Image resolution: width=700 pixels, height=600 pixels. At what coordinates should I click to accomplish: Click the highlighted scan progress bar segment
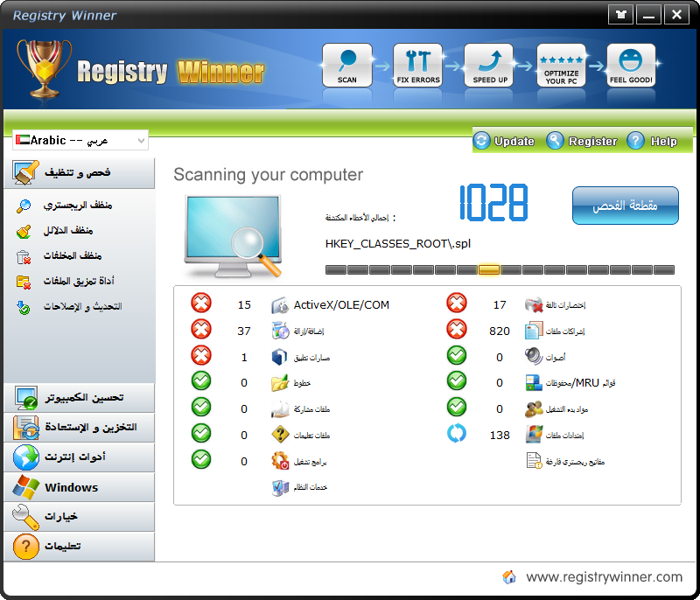489,269
